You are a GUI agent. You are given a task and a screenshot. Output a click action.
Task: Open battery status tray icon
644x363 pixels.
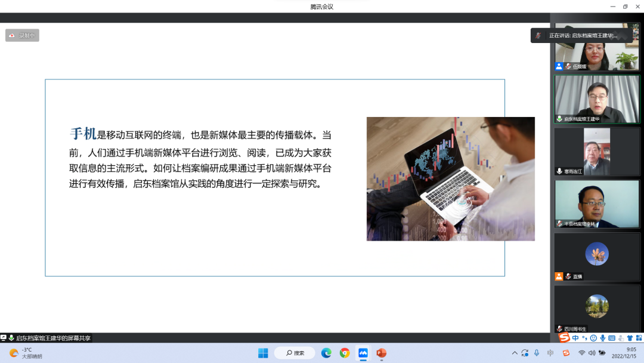point(602,353)
